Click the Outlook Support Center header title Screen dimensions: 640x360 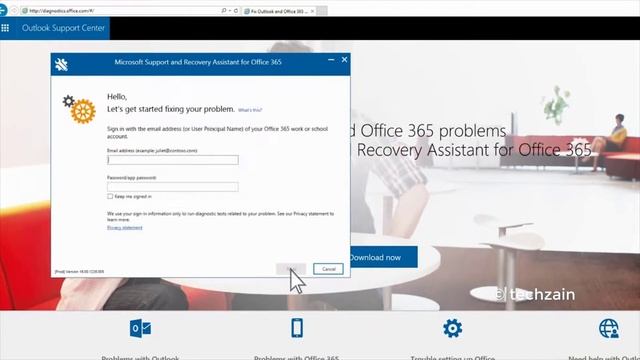tap(63, 28)
